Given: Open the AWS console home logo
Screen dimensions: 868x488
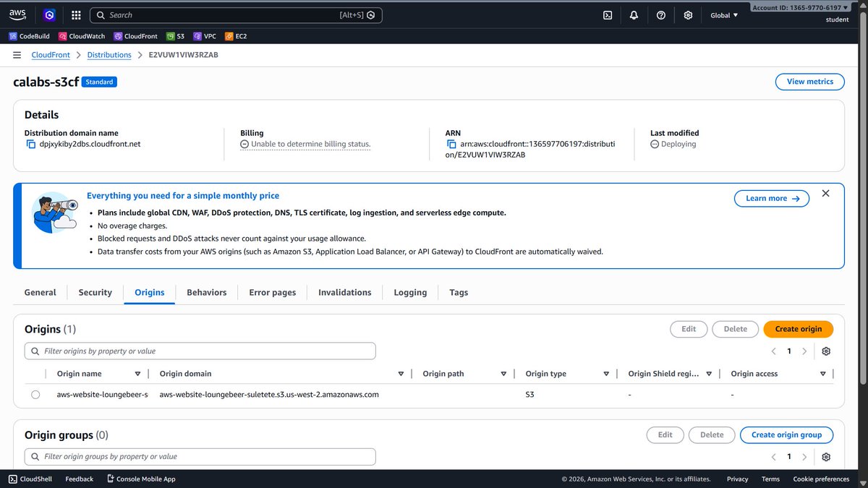Looking at the screenshot, I should click(x=18, y=14).
